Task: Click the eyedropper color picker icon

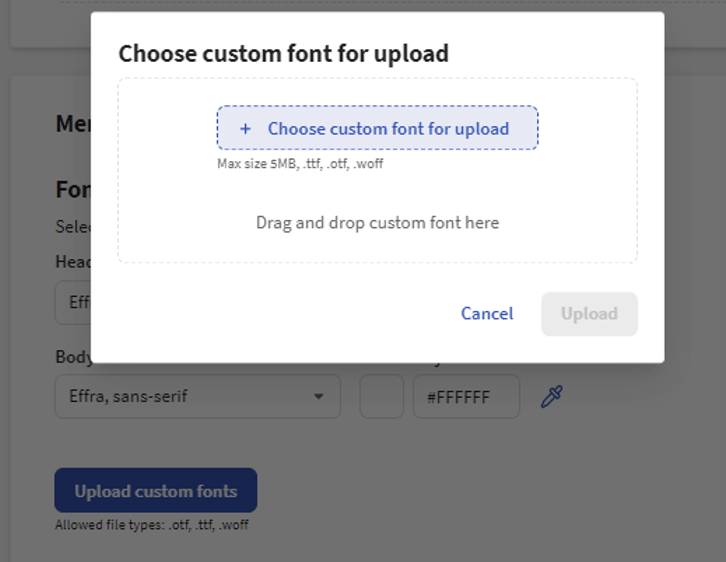Action: pyautogui.click(x=551, y=397)
